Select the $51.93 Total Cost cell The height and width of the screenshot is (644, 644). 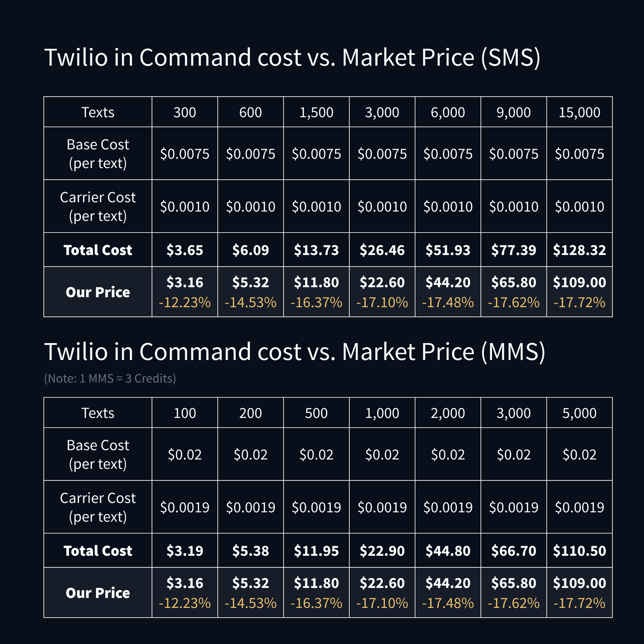tap(448, 250)
